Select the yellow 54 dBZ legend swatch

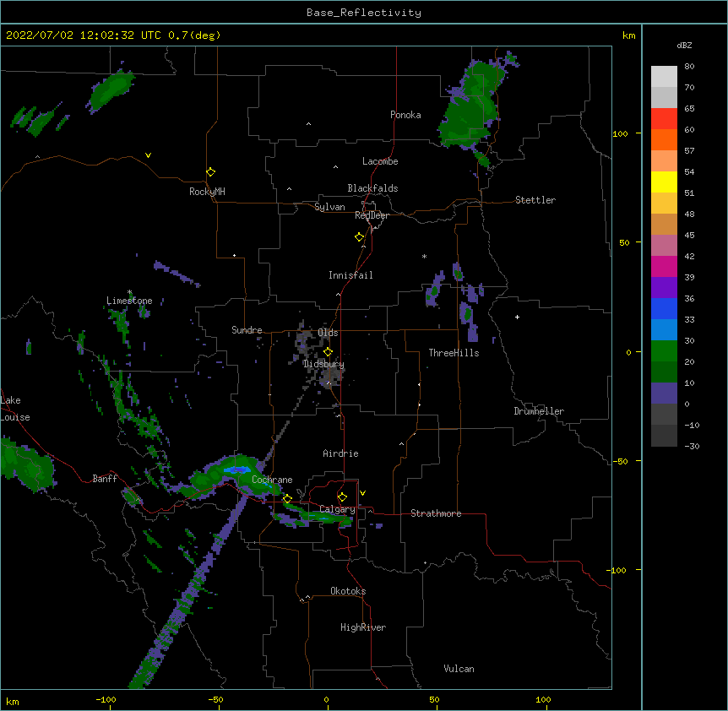(x=664, y=182)
